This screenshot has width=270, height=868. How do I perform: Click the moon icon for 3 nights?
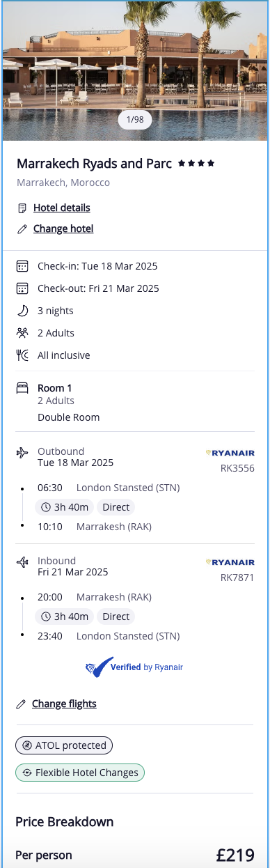[22, 311]
